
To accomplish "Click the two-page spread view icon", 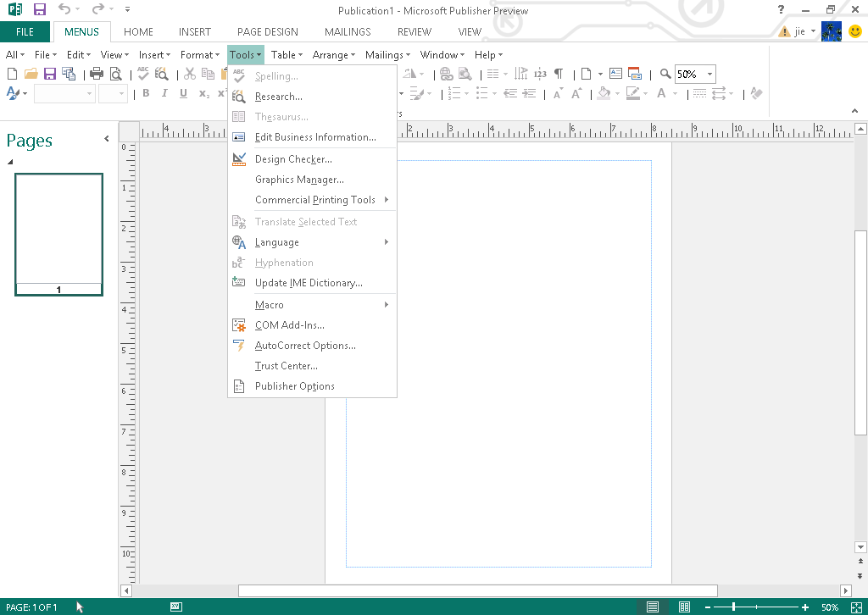I will click(x=684, y=607).
